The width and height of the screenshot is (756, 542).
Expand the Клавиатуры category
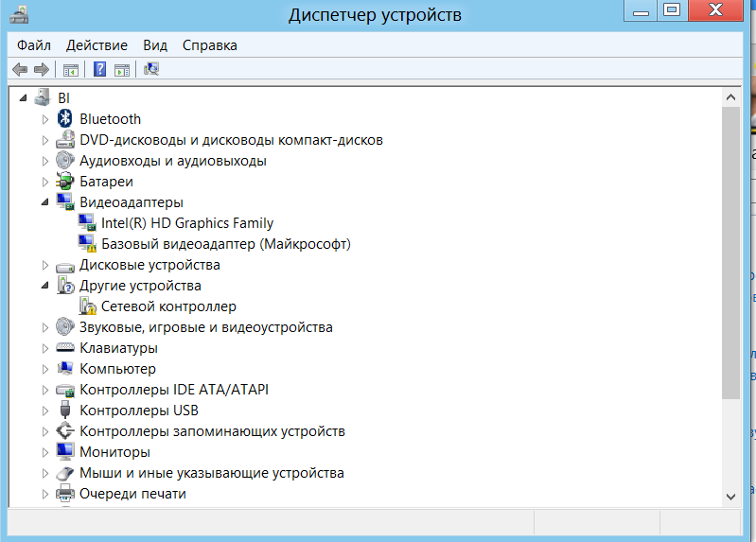(x=44, y=348)
